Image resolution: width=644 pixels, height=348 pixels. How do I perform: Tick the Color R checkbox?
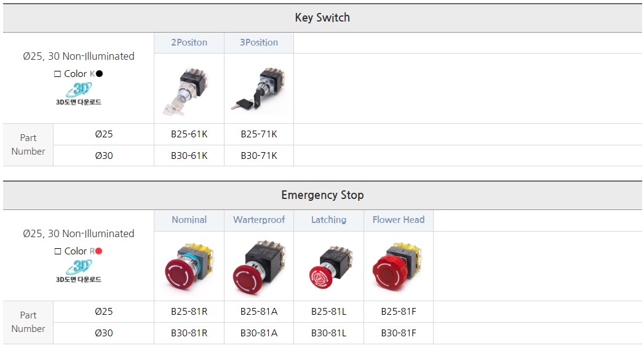tap(58, 251)
